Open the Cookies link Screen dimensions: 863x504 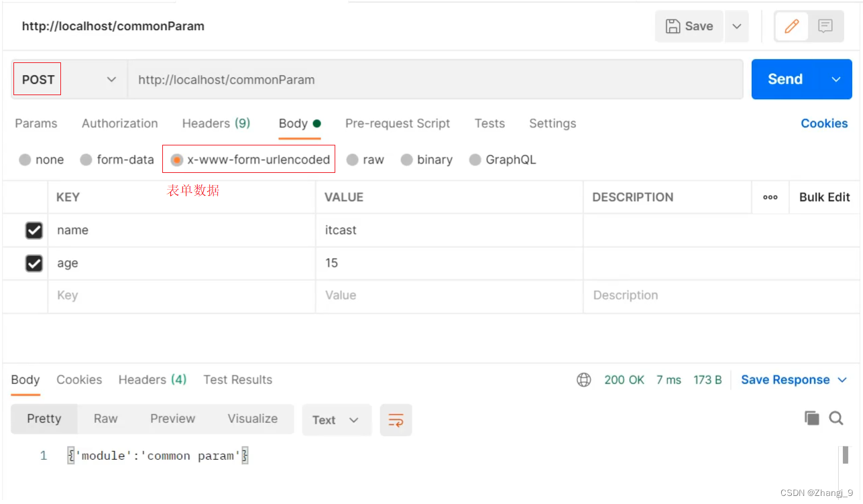pos(824,123)
